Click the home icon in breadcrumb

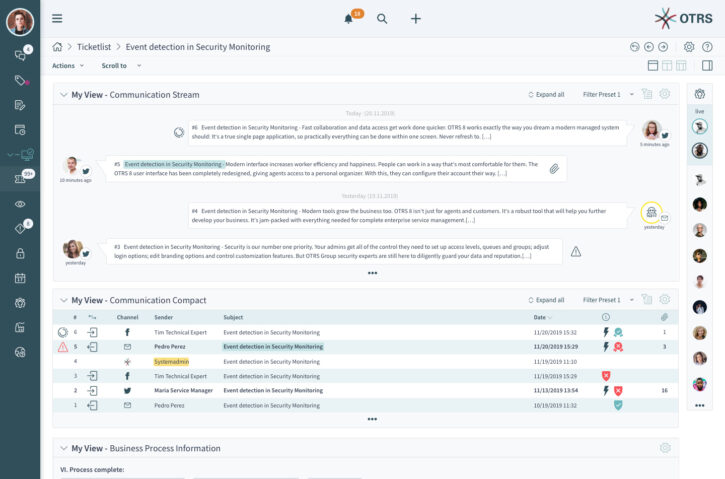tap(58, 47)
